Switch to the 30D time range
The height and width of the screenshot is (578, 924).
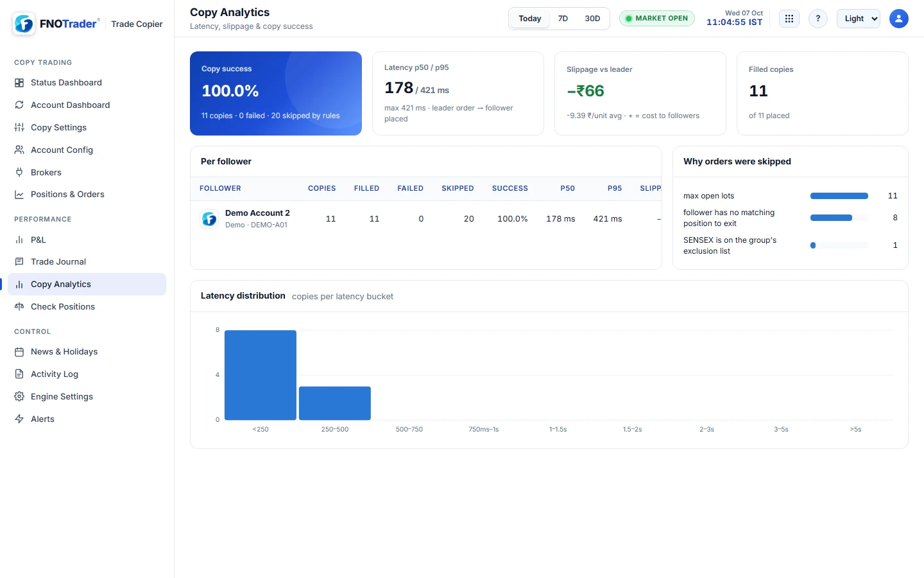click(x=592, y=19)
